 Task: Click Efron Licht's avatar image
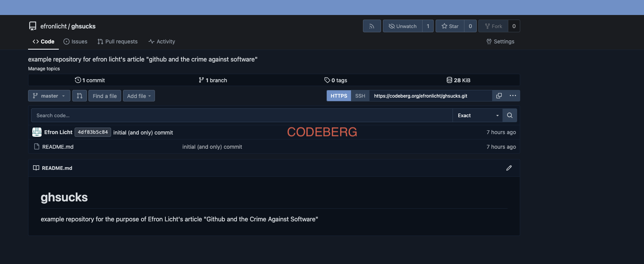(x=37, y=132)
